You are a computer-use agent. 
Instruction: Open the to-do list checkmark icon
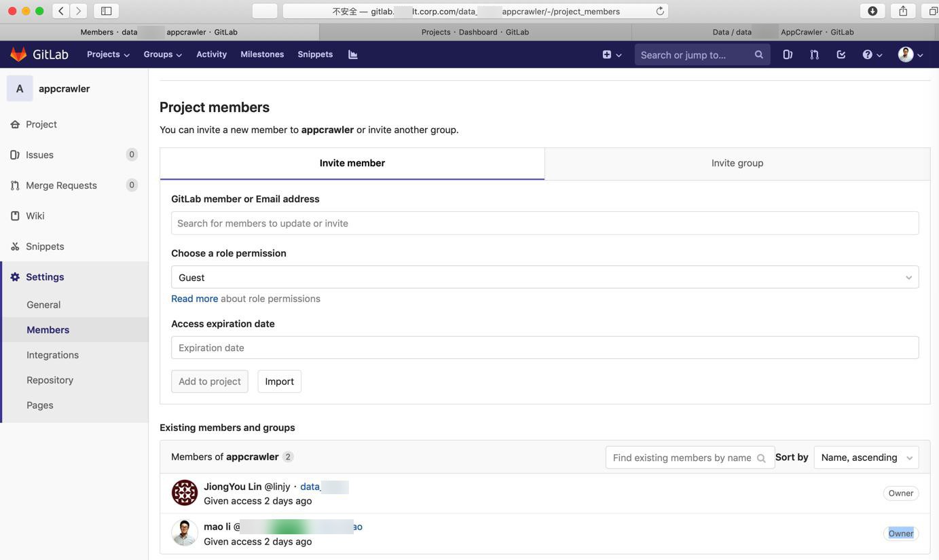pyautogui.click(x=841, y=54)
